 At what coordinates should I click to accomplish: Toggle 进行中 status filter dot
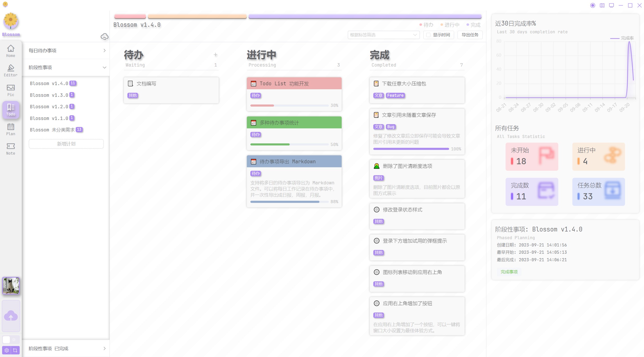pyautogui.click(x=443, y=25)
